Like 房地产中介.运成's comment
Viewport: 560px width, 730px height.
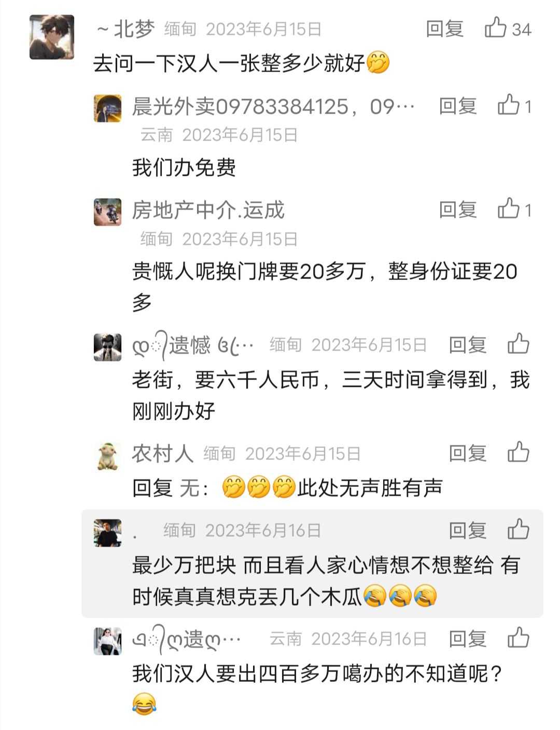point(509,209)
